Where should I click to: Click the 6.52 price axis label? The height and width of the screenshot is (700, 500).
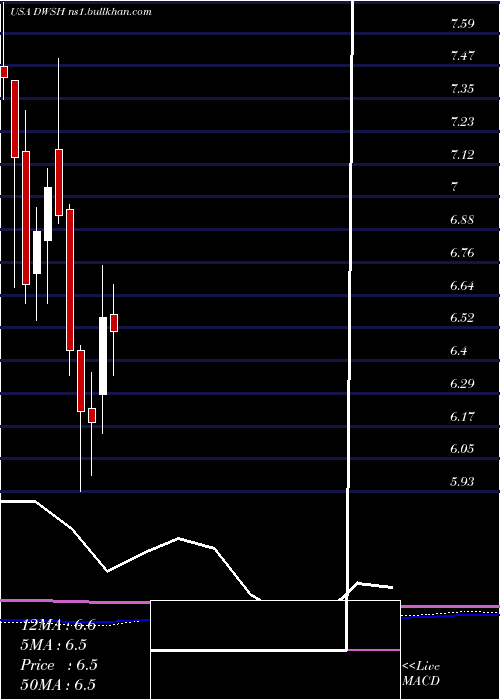pos(462,318)
